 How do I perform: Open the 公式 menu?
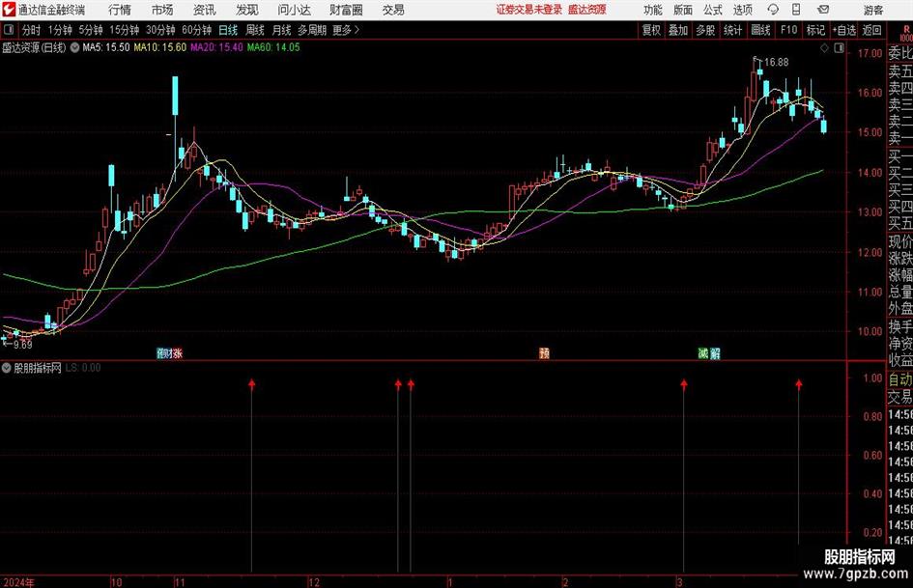pyautogui.click(x=712, y=10)
